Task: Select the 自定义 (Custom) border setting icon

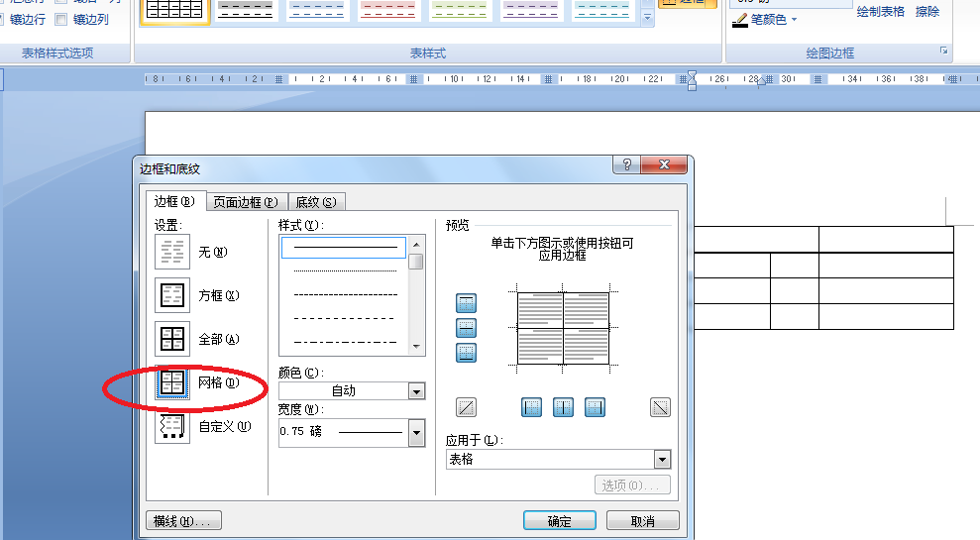Action: tap(171, 426)
